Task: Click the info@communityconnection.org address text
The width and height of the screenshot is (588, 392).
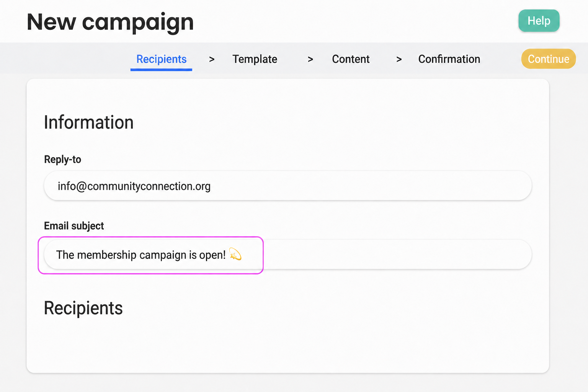Action: click(134, 186)
